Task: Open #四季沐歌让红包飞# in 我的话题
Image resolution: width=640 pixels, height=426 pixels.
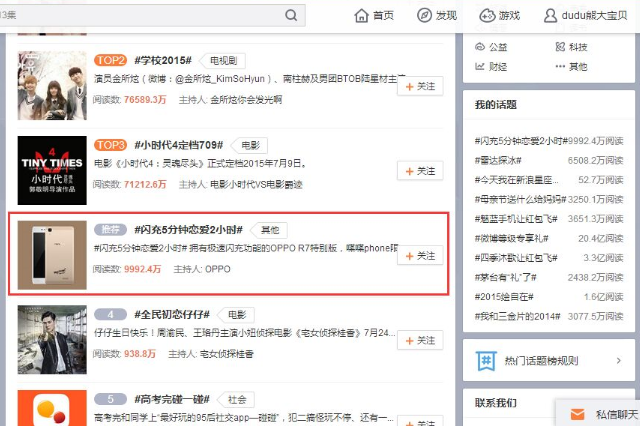Action: [x=516, y=258]
